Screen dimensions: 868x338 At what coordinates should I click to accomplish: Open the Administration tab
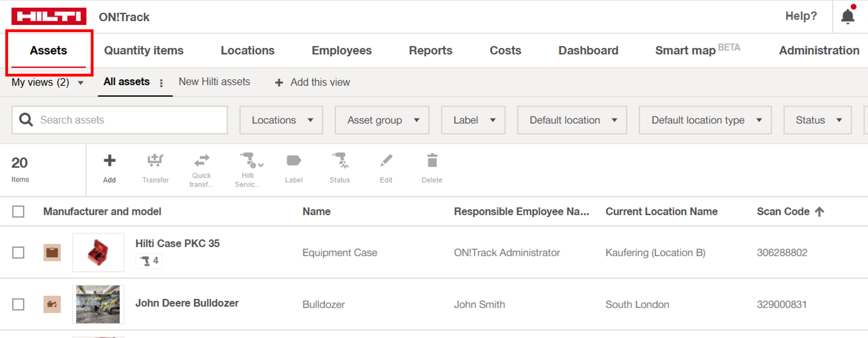click(819, 51)
